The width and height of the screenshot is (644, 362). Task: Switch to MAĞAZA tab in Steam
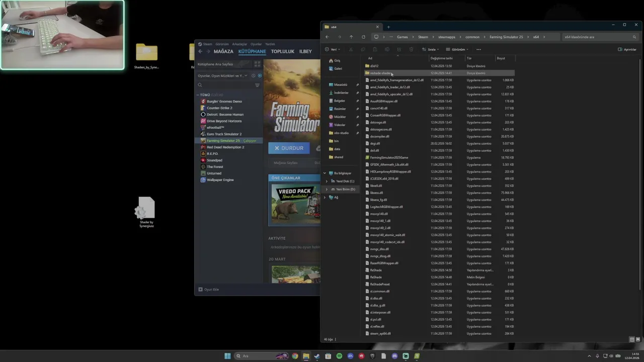(x=223, y=51)
